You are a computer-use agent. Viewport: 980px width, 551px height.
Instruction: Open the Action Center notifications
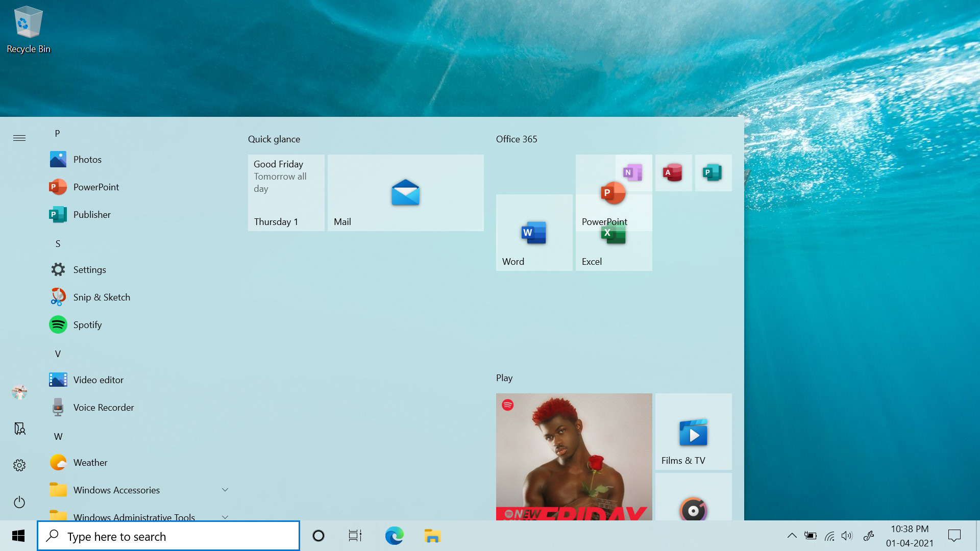click(954, 536)
